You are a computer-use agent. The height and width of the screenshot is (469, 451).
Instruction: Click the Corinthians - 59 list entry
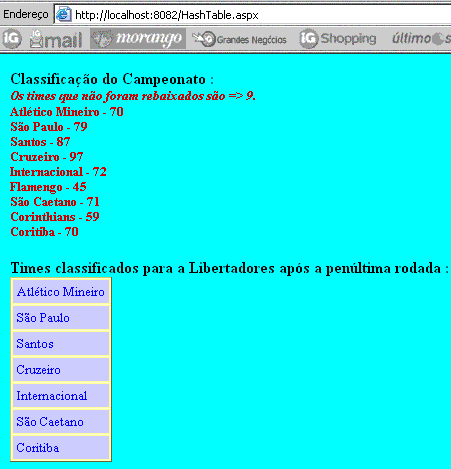[55, 217]
